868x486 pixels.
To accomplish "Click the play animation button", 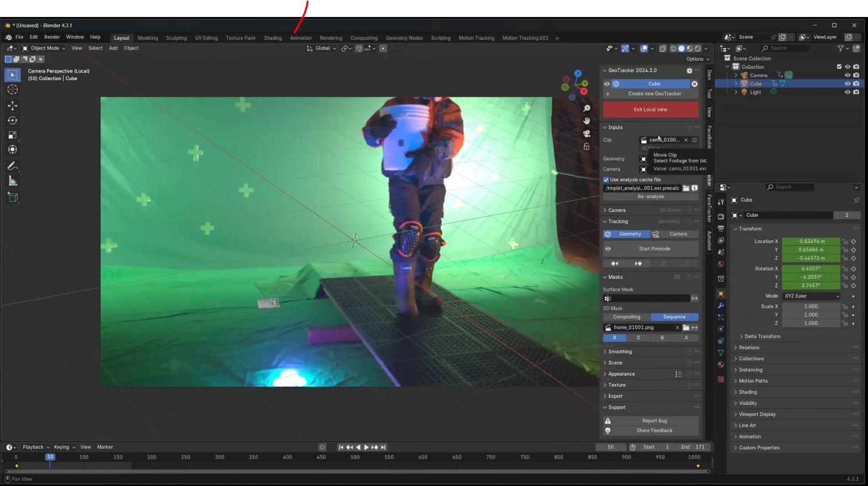I will coord(366,447).
